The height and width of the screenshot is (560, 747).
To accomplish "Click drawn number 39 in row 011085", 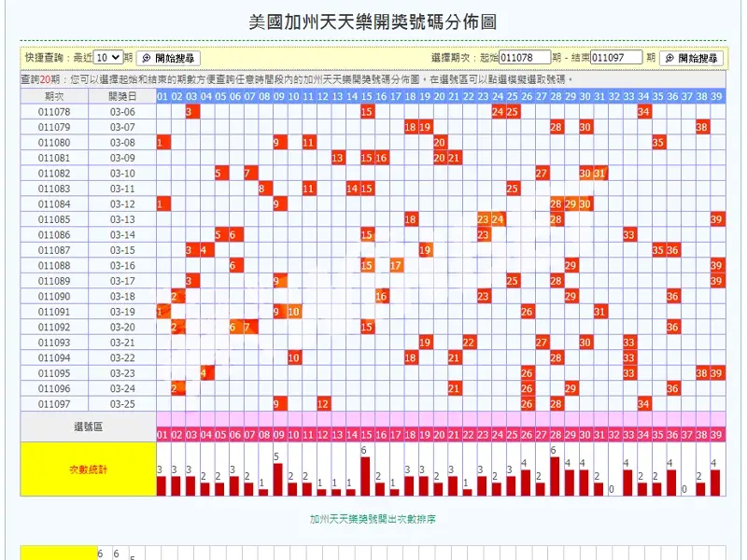I will [x=717, y=219].
